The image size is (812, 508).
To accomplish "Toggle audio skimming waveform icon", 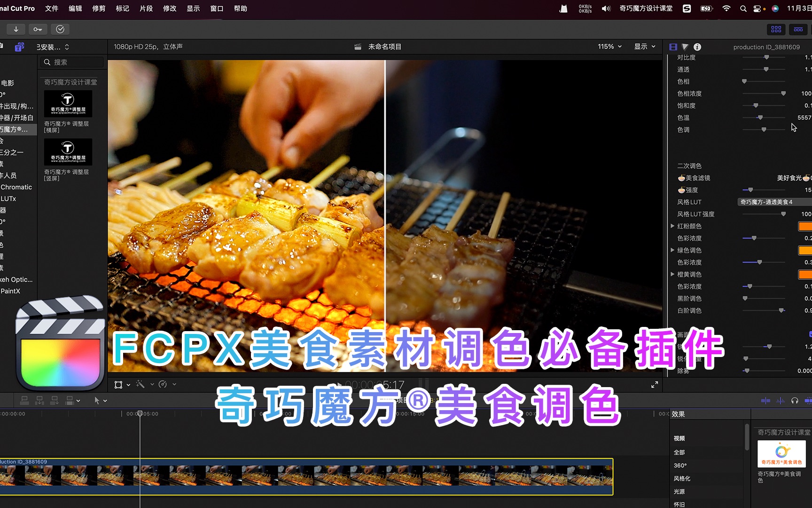I will [x=781, y=401].
